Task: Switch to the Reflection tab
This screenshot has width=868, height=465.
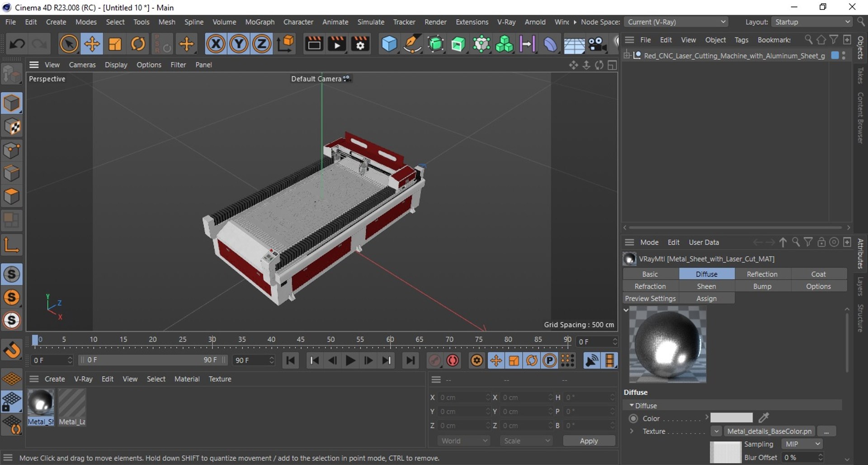Action: tap(762, 274)
